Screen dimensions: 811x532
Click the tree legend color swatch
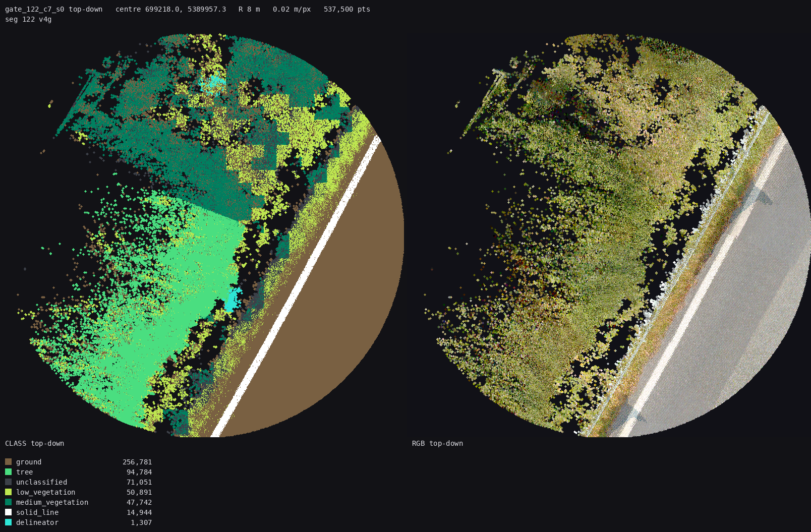coord(8,472)
